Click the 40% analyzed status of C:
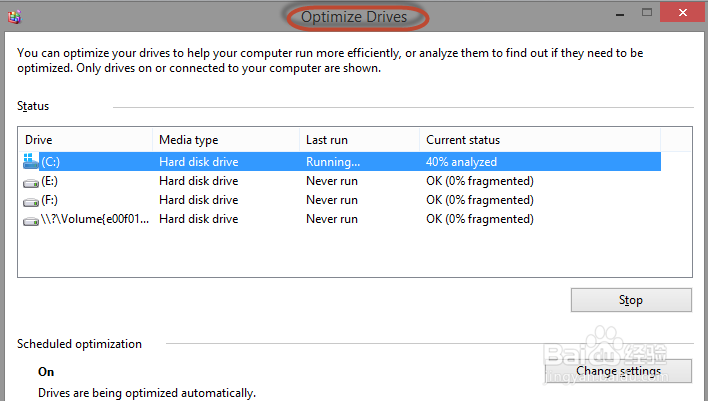Image resolution: width=708 pixels, height=401 pixels. point(461,162)
